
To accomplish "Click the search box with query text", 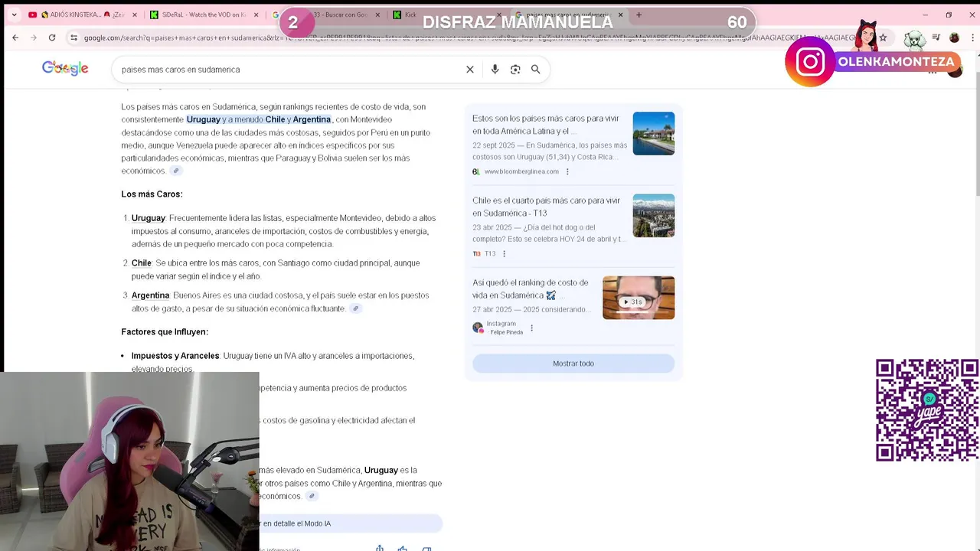I will 291,70.
